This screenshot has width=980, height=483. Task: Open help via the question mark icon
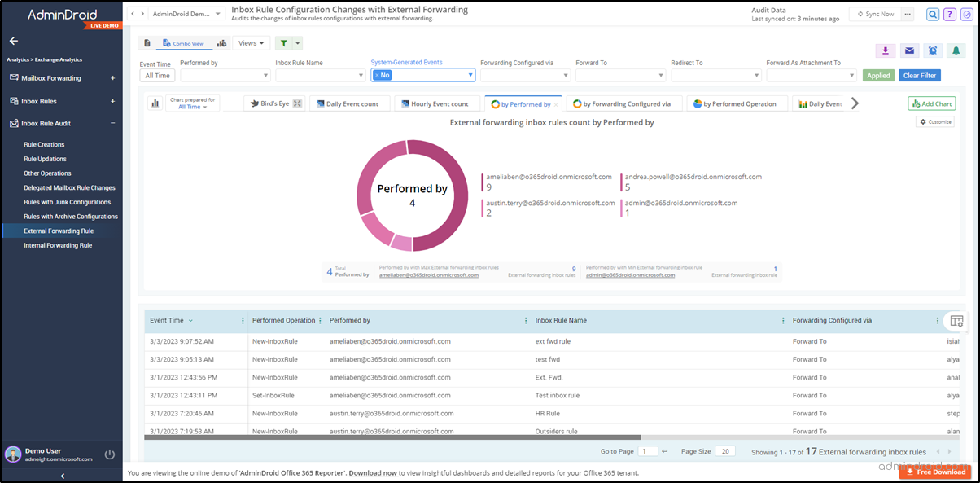950,14
